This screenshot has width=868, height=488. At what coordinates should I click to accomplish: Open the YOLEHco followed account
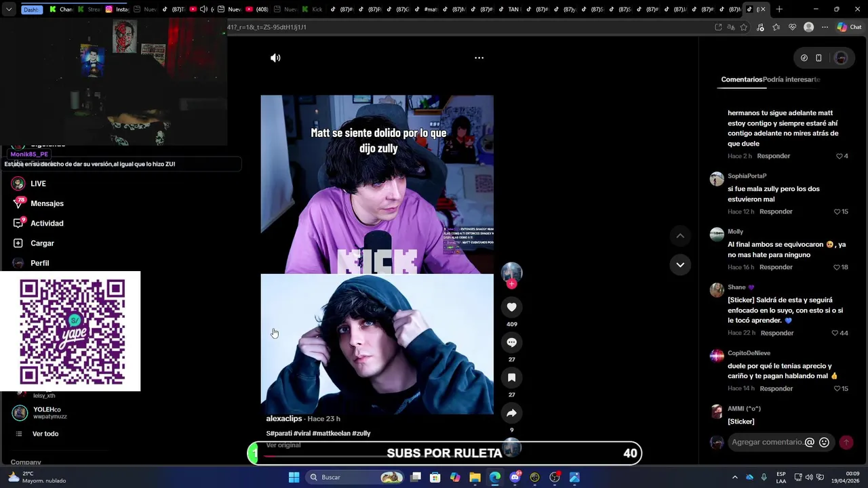[x=41, y=413]
